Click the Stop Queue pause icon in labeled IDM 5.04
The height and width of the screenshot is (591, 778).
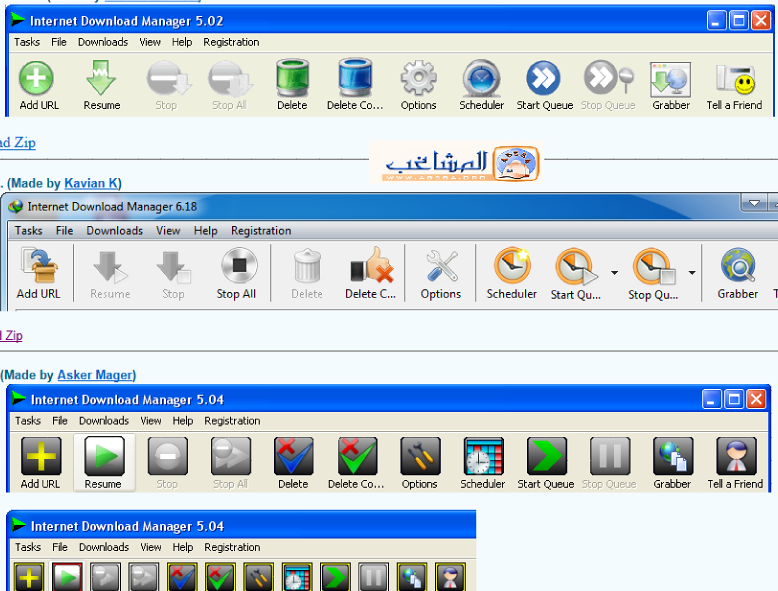tap(610, 456)
